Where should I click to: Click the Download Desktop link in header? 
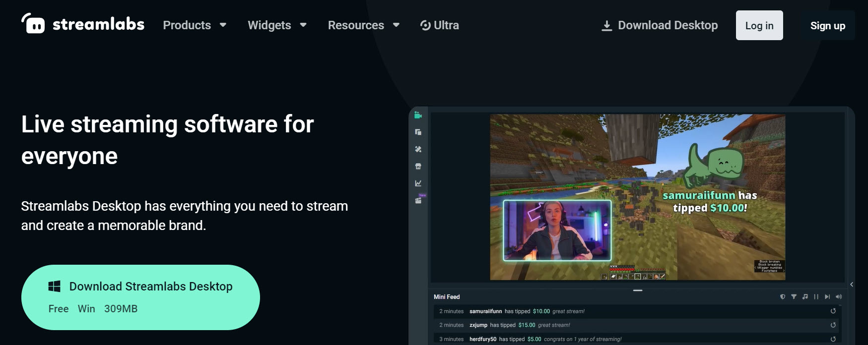(x=660, y=25)
